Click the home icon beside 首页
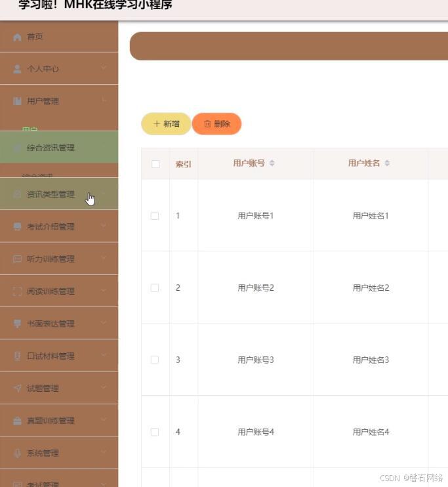Viewport: 448px width, 487px height. coord(17,37)
